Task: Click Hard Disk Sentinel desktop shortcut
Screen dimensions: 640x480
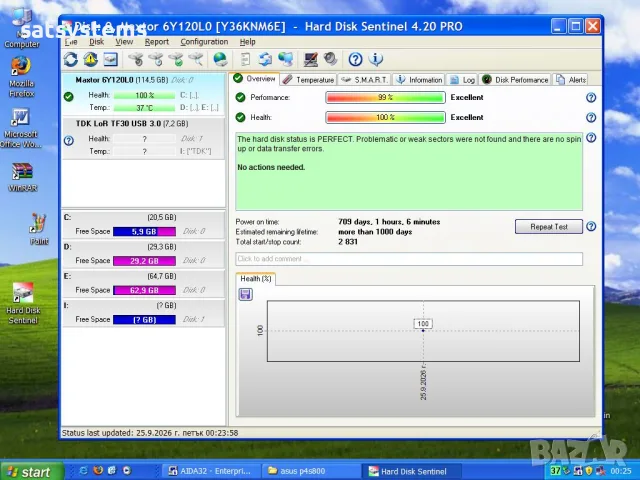Action: tap(23, 304)
